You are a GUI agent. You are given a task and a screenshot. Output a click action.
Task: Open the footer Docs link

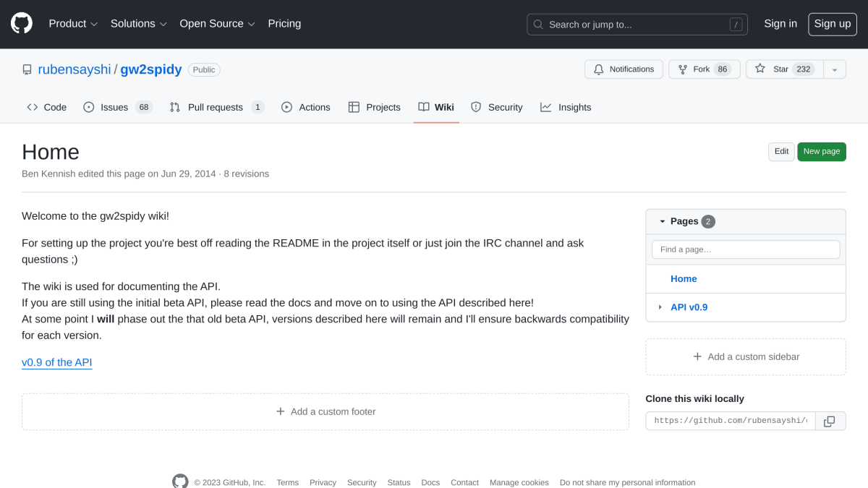(x=430, y=482)
